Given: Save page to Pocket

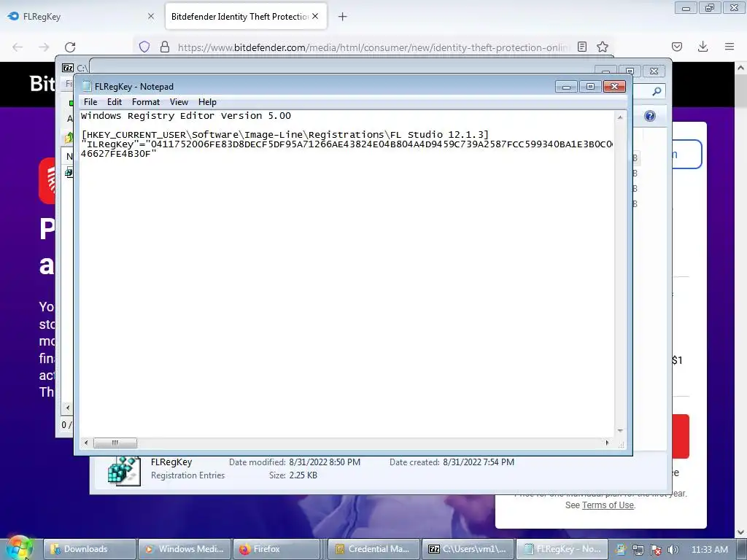Looking at the screenshot, I should point(677,47).
